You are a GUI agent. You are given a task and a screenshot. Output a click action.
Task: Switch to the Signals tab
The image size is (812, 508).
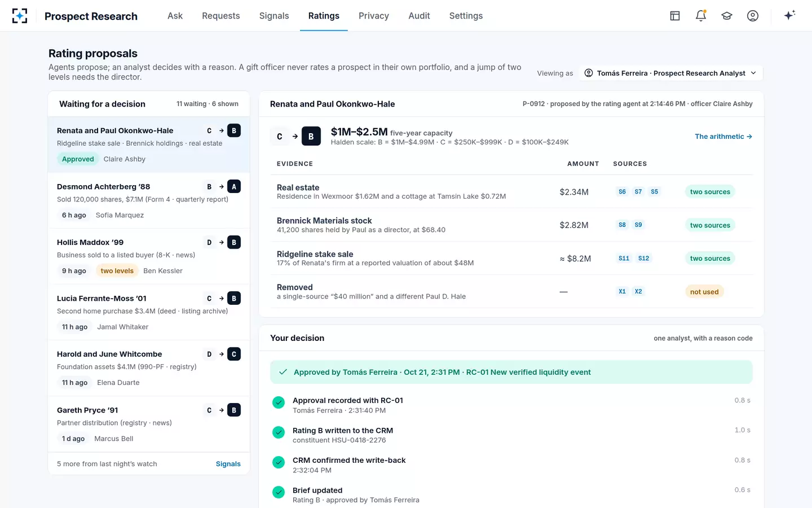tap(274, 16)
